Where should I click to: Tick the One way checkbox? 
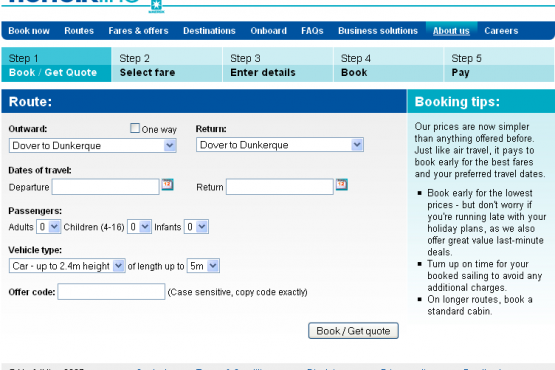tap(135, 128)
